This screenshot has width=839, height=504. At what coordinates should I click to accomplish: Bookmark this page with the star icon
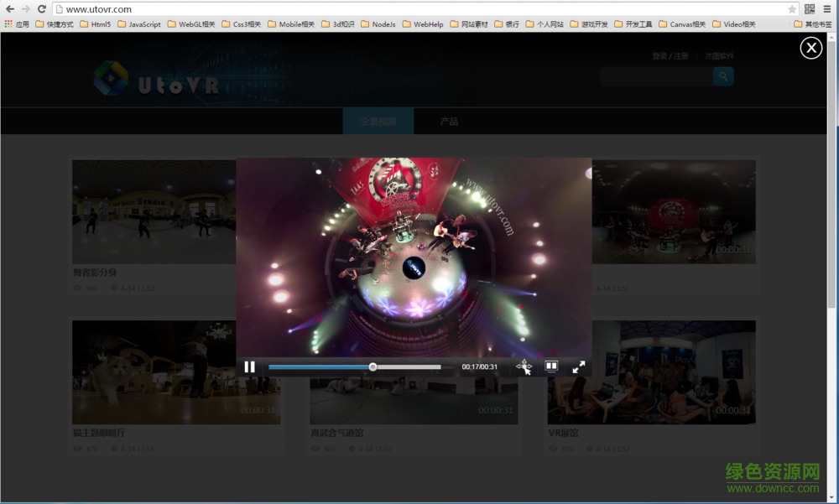tap(791, 9)
